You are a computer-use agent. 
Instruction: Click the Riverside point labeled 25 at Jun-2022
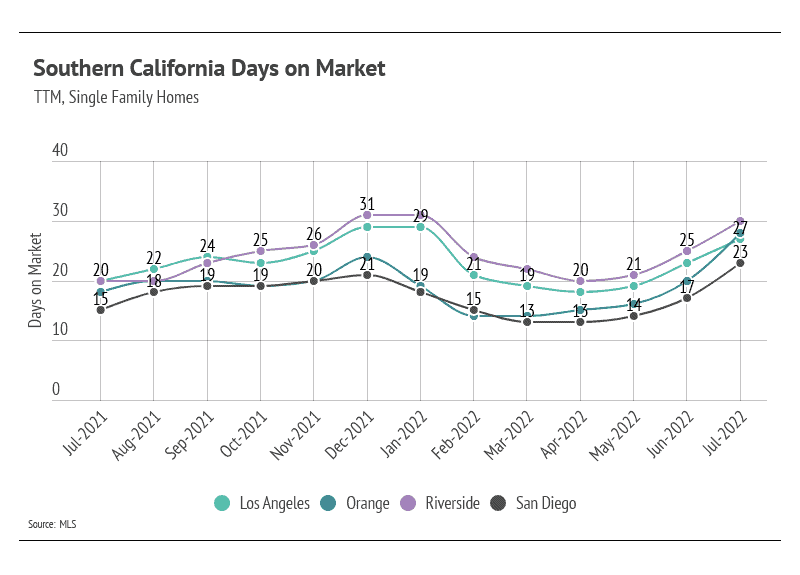pyautogui.click(x=687, y=251)
